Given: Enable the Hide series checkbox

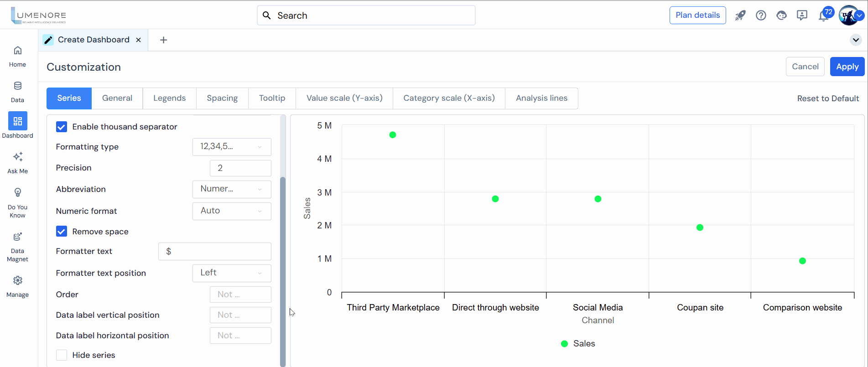Looking at the screenshot, I should (x=62, y=355).
